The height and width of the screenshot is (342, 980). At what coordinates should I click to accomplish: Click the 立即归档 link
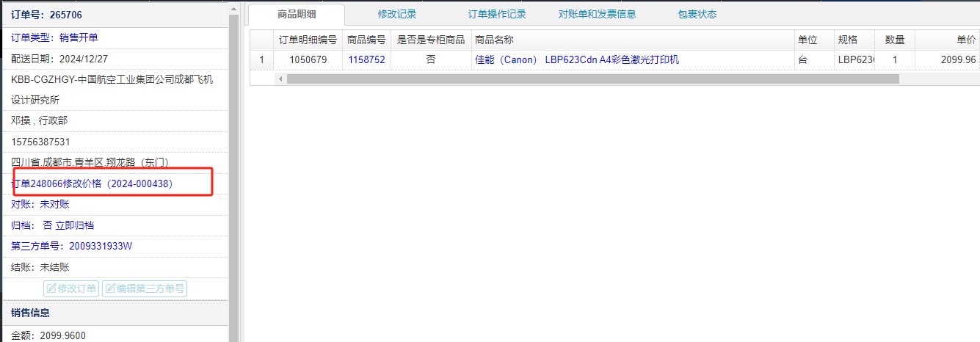(75, 225)
